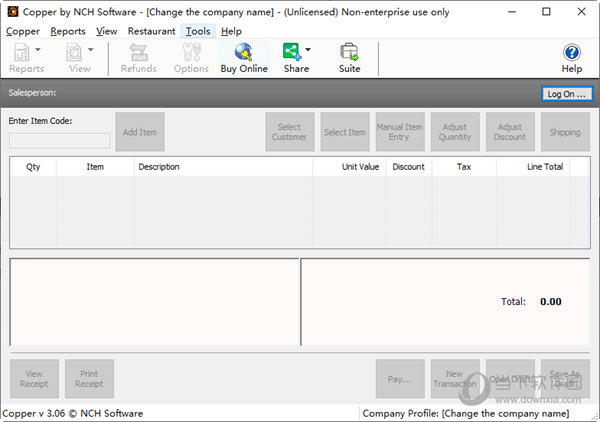Click the Add Item button
This screenshot has width=600, height=422.
[140, 132]
